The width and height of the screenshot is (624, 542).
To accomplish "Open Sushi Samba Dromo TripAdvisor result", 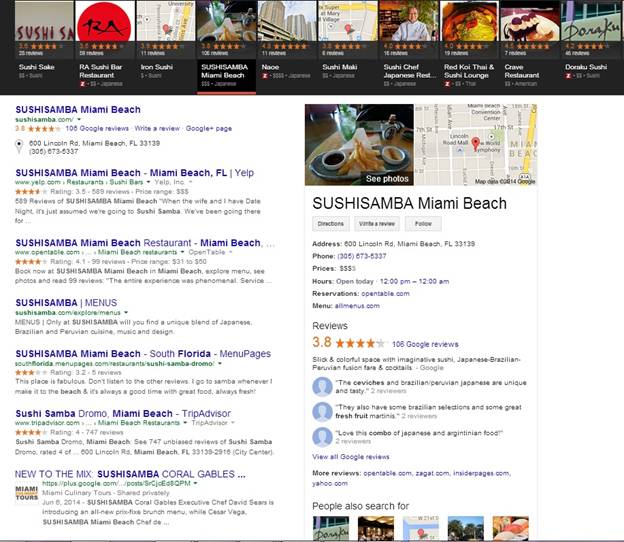I will click(x=123, y=413).
